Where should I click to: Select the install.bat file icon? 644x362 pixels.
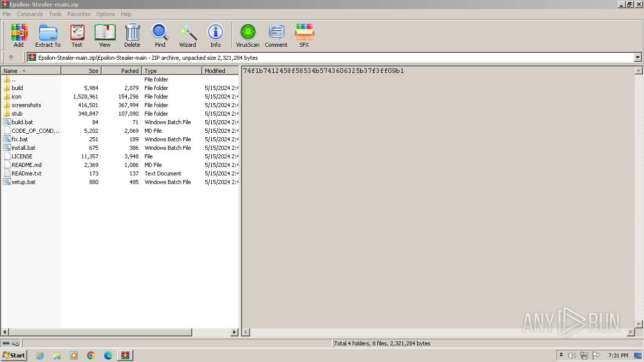tap(7, 148)
